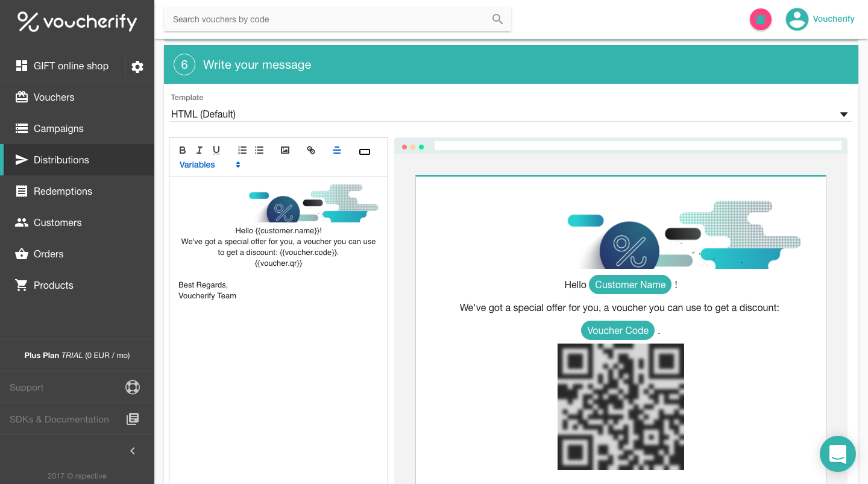The width and height of the screenshot is (868, 484).
Task: Click the Plus Plan TRIAL label
Action: click(77, 355)
